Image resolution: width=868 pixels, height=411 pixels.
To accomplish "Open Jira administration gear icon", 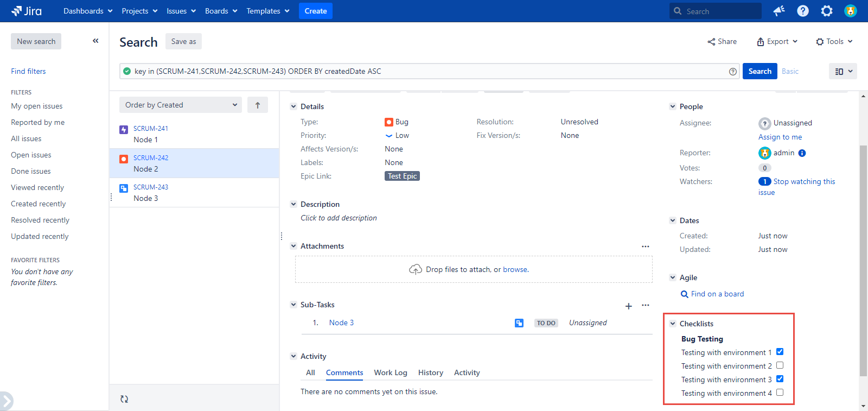I will pyautogui.click(x=826, y=11).
